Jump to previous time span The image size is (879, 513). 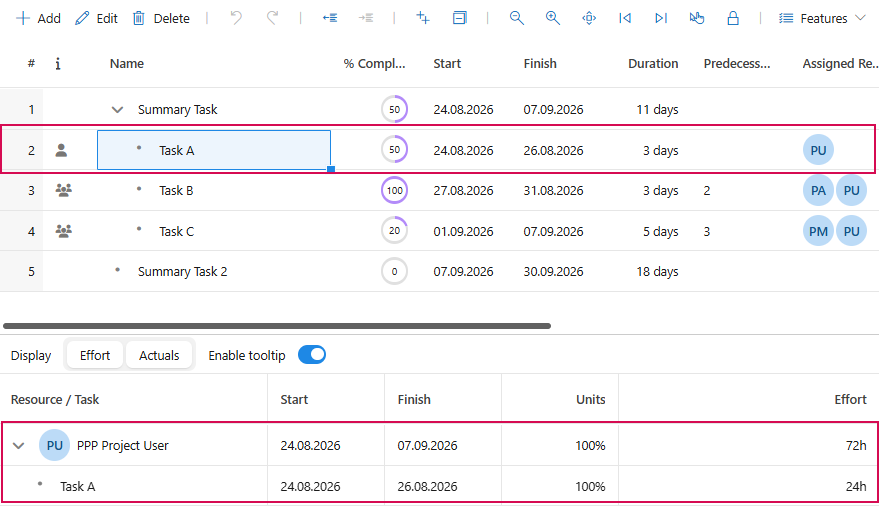(x=625, y=19)
